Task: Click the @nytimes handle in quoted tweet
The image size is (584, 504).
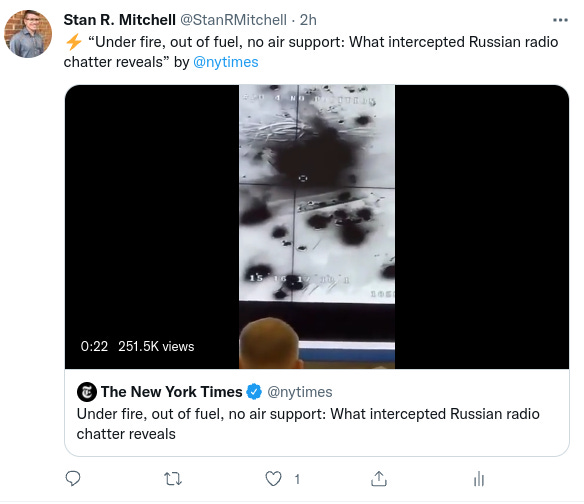Action: 300,392
